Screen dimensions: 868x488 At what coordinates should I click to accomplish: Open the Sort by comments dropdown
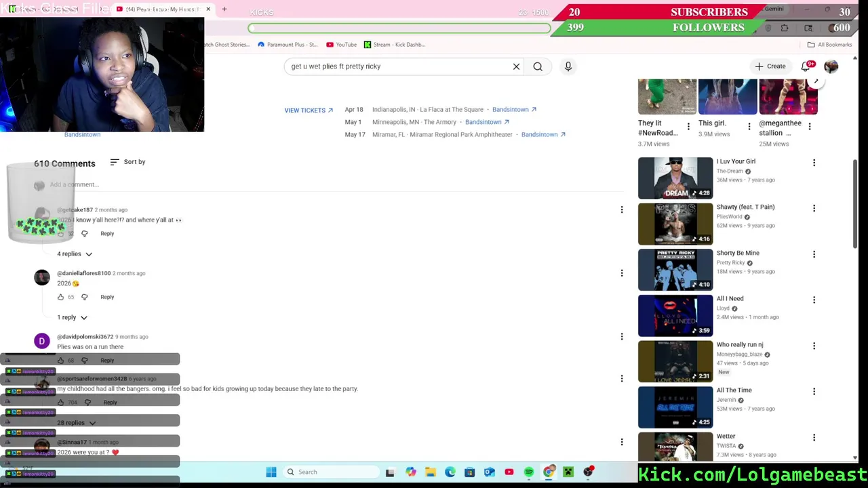tap(127, 162)
